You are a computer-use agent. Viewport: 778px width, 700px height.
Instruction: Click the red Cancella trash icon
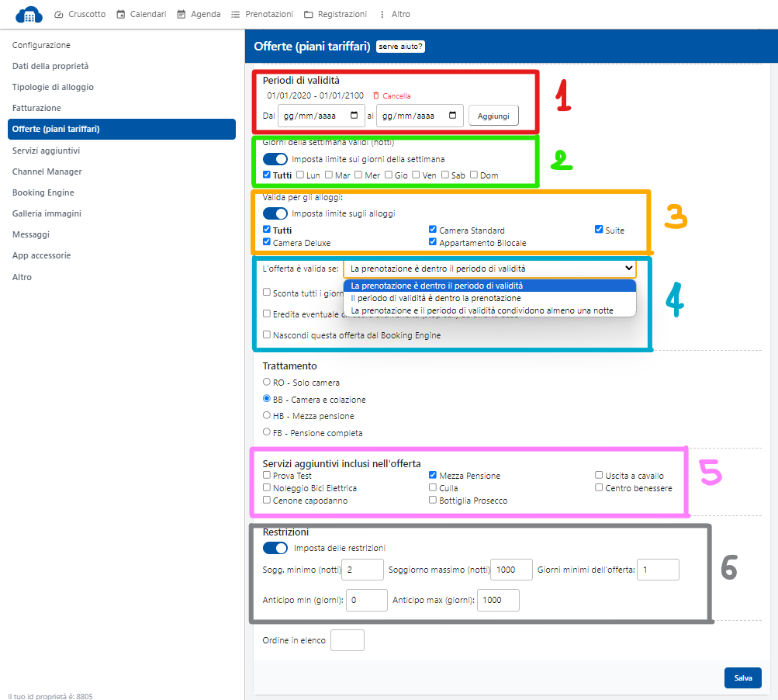[377, 96]
